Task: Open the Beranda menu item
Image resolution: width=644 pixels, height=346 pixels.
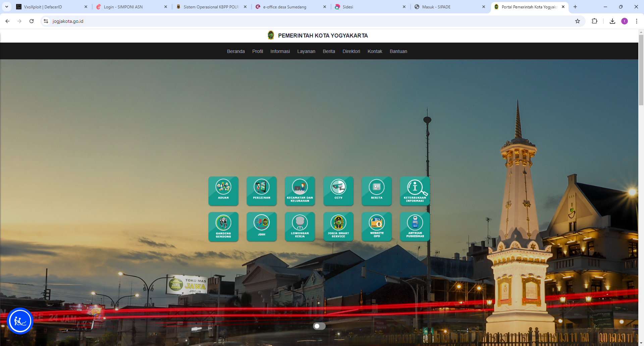Action: (x=236, y=51)
